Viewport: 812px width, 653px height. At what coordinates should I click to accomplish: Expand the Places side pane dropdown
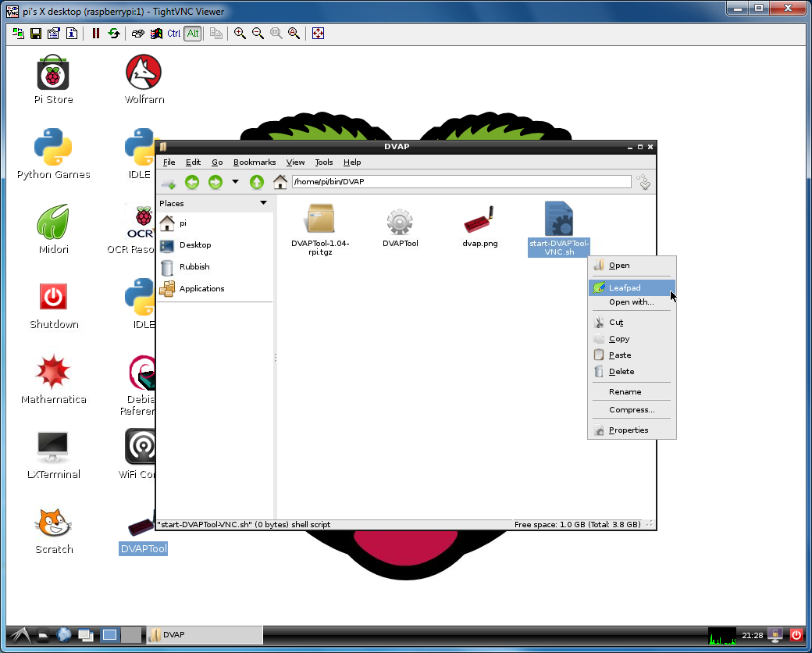pos(263,203)
